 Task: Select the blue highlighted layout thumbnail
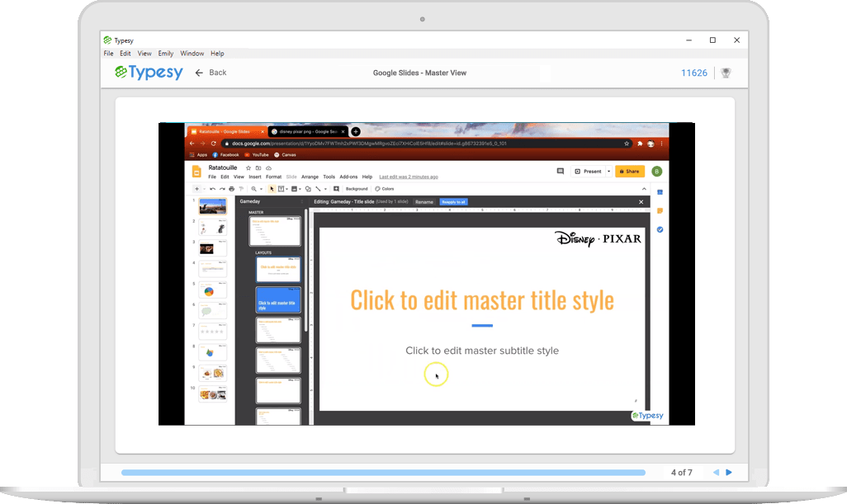click(278, 299)
